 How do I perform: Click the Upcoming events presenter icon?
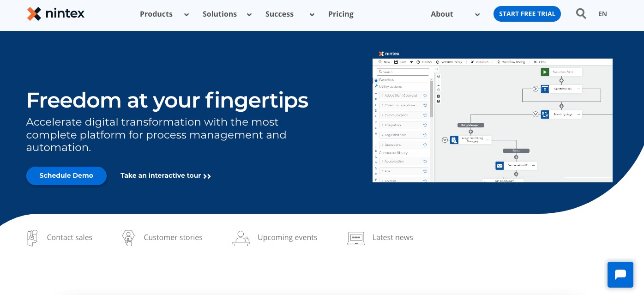241,238
